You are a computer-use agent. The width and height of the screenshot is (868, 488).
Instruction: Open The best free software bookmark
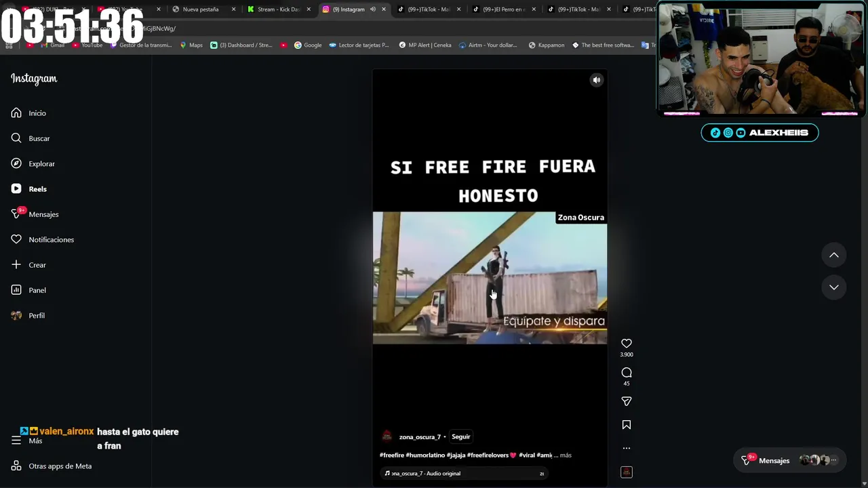(x=604, y=45)
